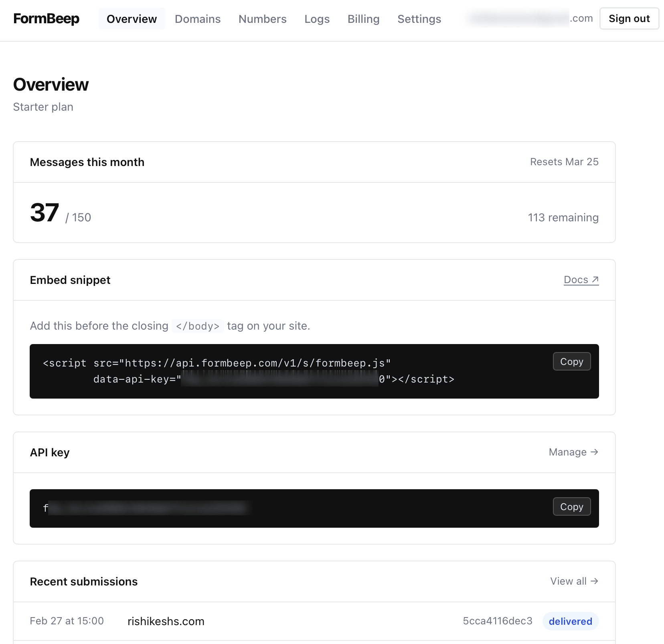The image size is (664, 644).
Task: Open the Numbers section
Action: [x=262, y=19]
